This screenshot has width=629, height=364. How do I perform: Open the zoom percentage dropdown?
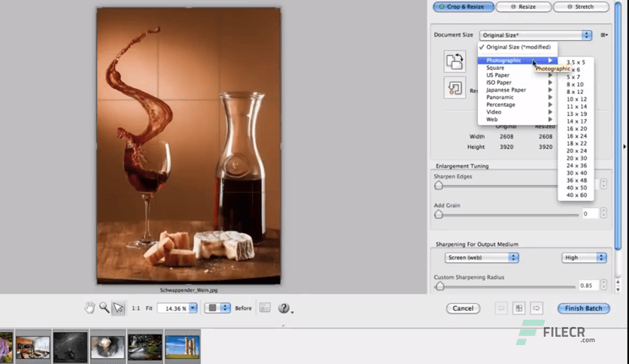pyautogui.click(x=193, y=308)
